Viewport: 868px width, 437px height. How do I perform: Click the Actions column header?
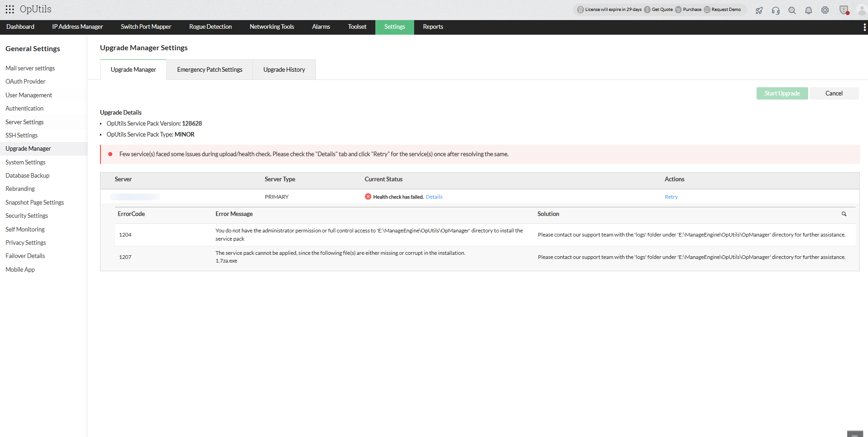(x=674, y=179)
